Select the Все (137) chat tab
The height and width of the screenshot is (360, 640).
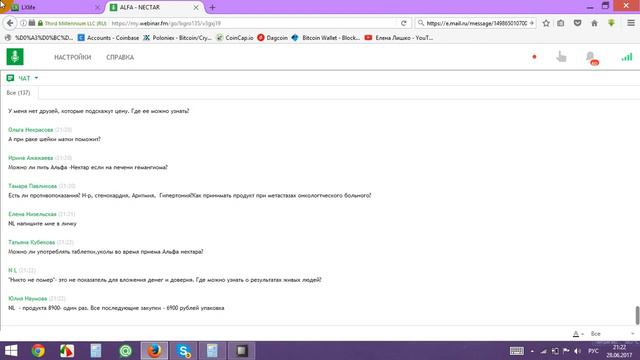point(18,93)
